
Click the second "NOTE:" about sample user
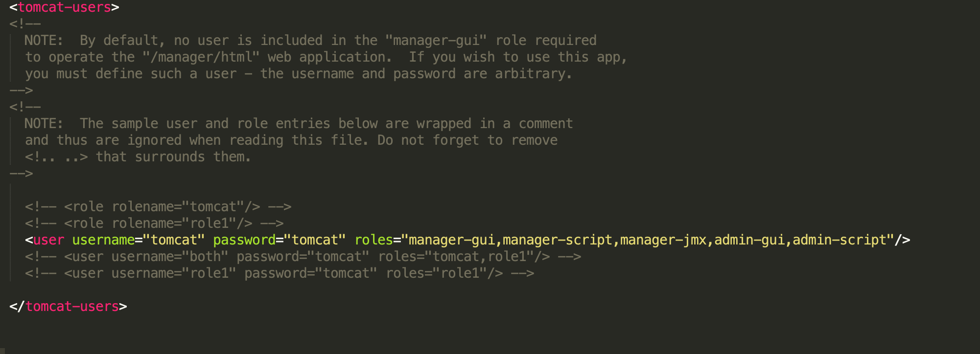pos(44,124)
